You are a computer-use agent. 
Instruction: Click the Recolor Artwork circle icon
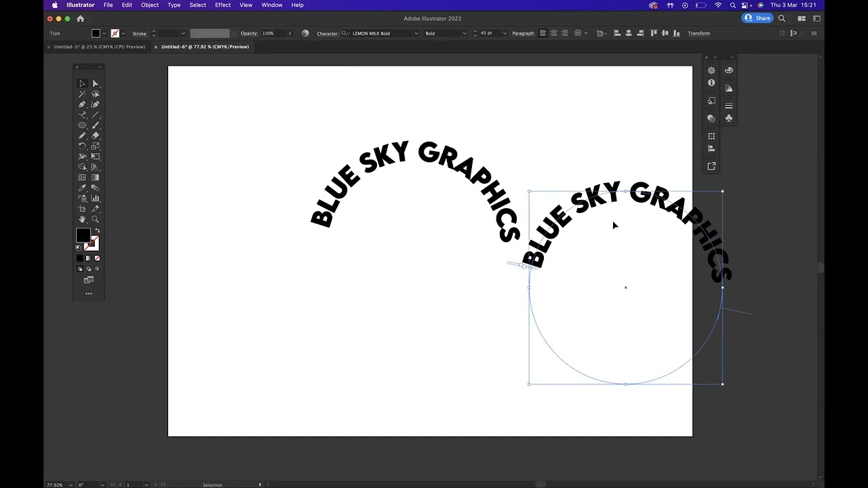305,33
